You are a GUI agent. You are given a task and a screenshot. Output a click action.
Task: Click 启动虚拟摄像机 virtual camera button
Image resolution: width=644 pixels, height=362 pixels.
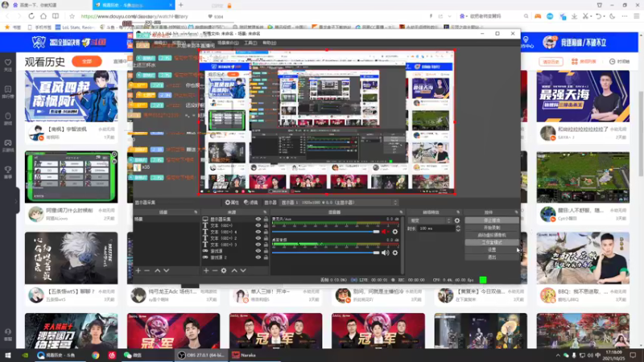pyautogui.click(x=492, y=235)
